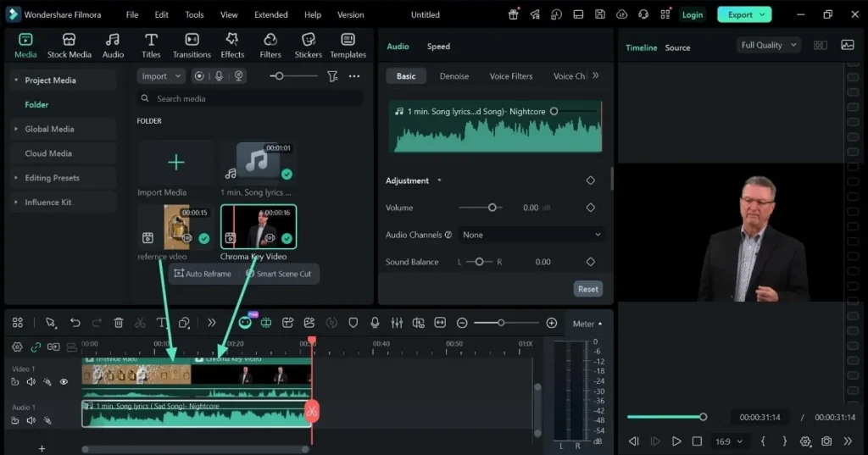This screenshot has height=455, width=868.
Task: Click the cloud upload icon
Action: [x=621, y=14]
